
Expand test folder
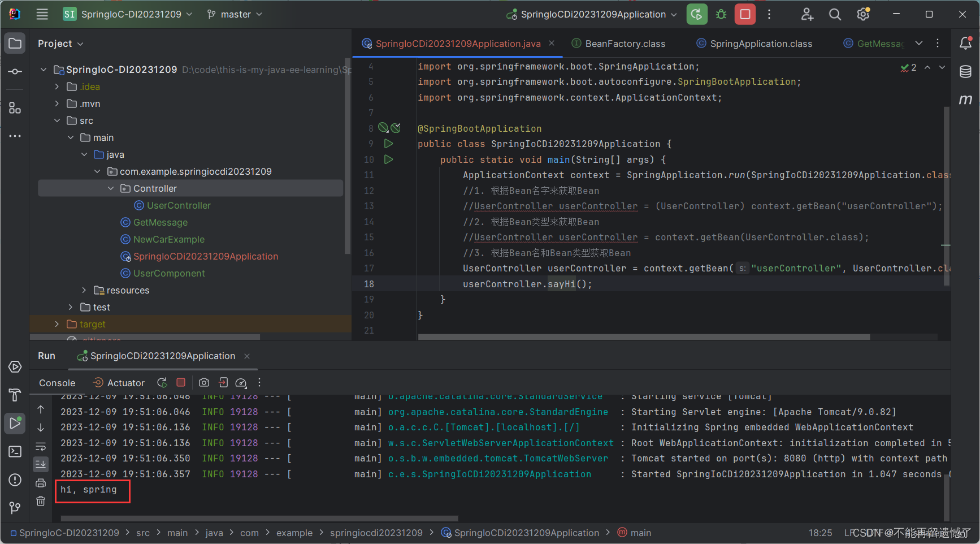pos(70,307)
